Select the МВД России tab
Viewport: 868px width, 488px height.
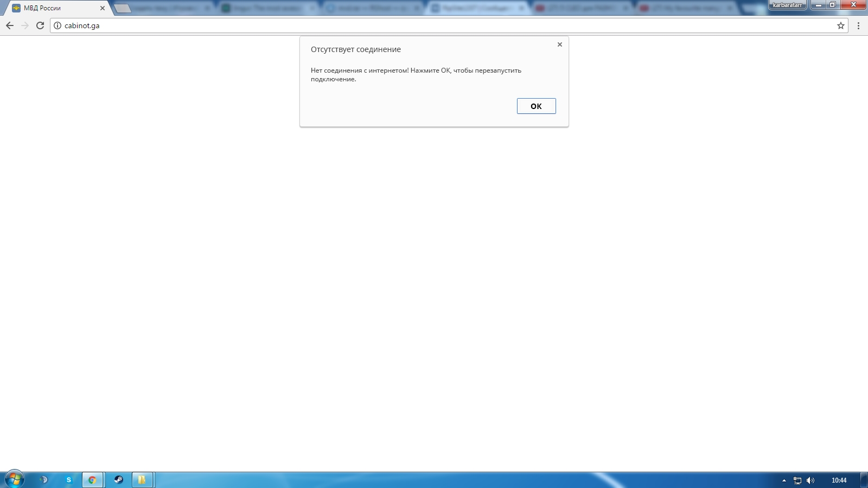click(x=57, y=8)
